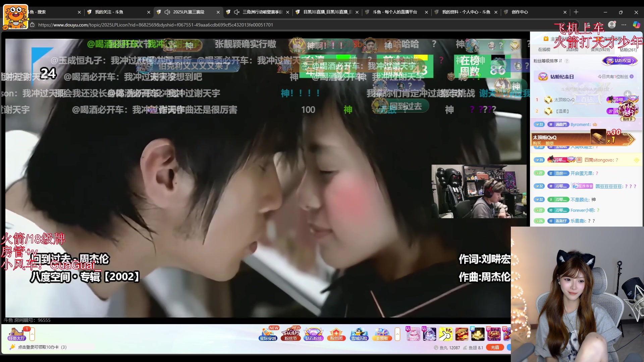644x362 pixels.
Task: Switch to the 在线榜 tab
Action: click(x=544, y=50)
